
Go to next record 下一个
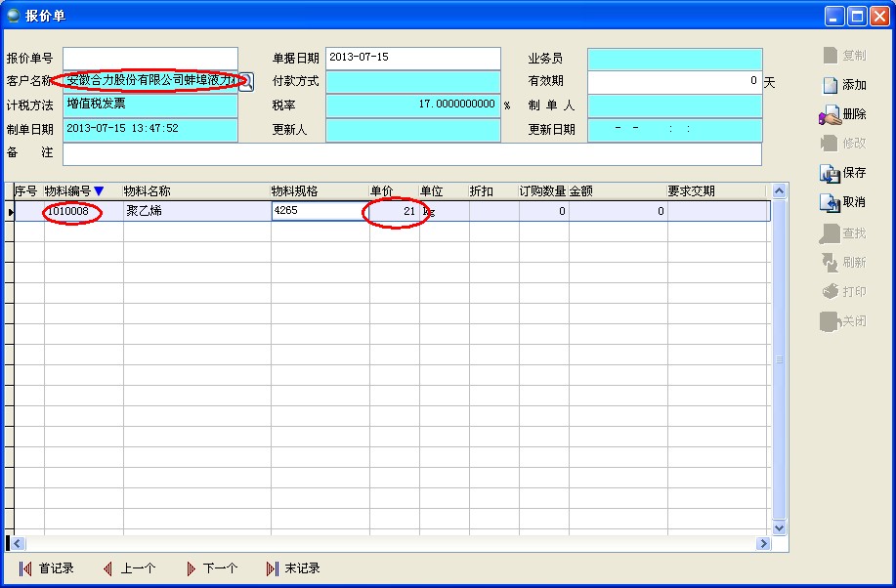pyautogui.click(x=211, y=568)
